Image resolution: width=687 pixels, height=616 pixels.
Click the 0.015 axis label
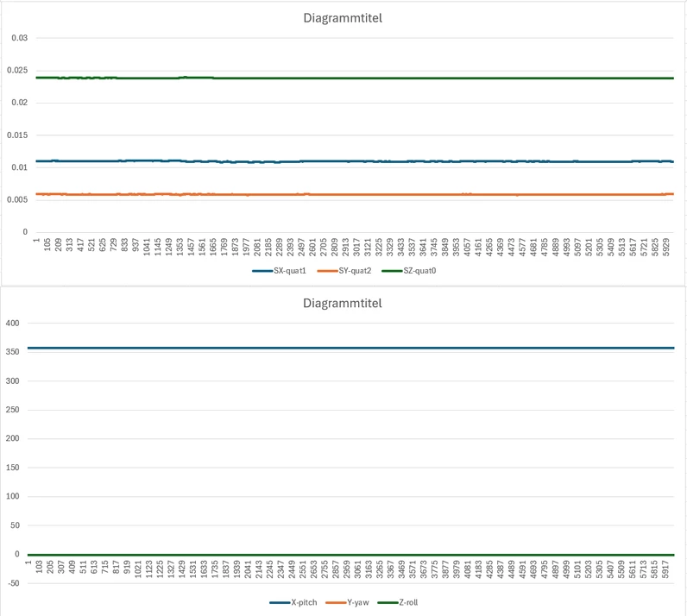(x=17, y=135)
